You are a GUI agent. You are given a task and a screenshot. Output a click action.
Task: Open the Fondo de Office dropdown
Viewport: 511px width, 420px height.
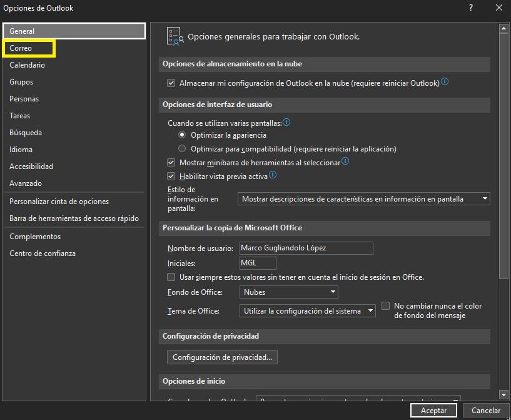click(289, 292)
